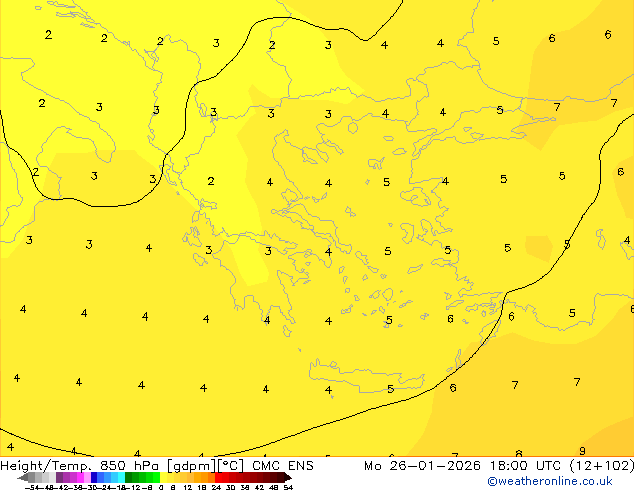
Task: Click the '[°C]' unit label
Action: click(231, 466)
